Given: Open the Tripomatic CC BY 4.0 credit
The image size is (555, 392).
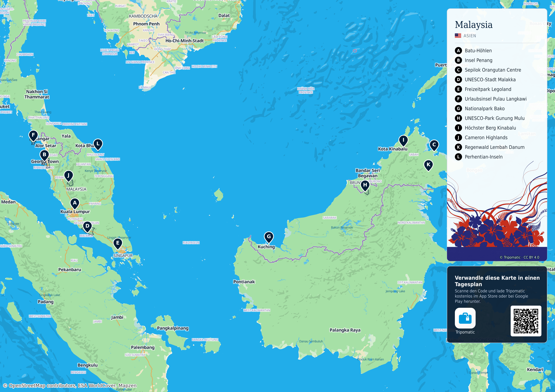Looking at the screenshot, I should pos(519,257).
